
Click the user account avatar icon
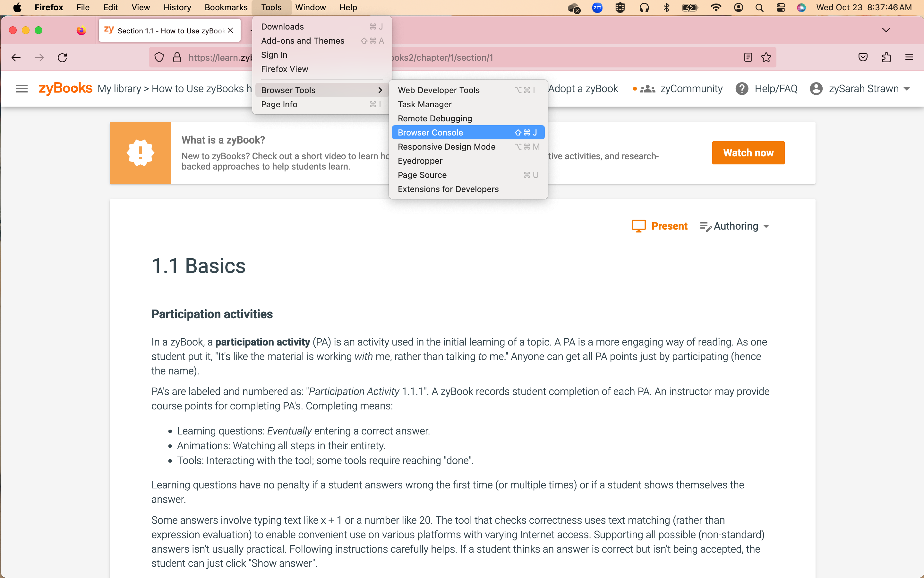pyautogui.click(x=816, y=89)
